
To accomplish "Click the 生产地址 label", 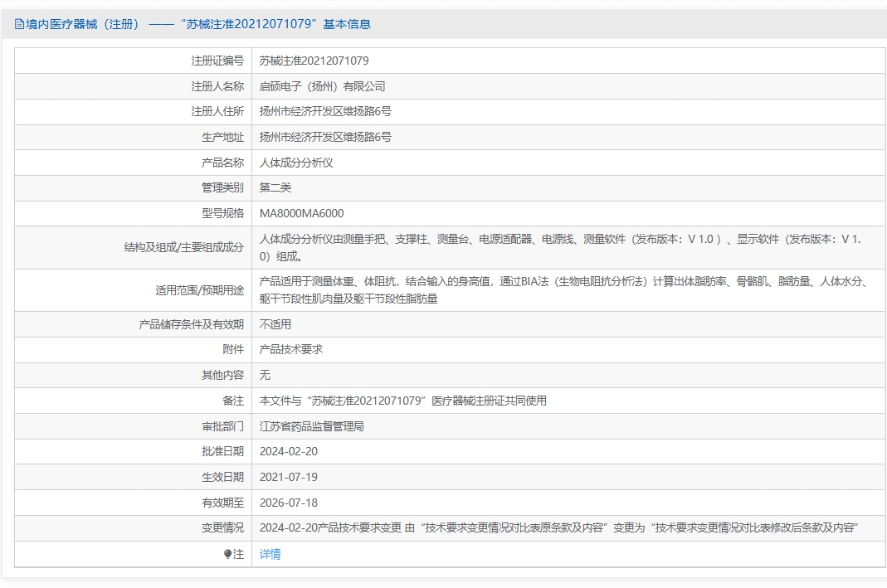I will pos(223,137).
